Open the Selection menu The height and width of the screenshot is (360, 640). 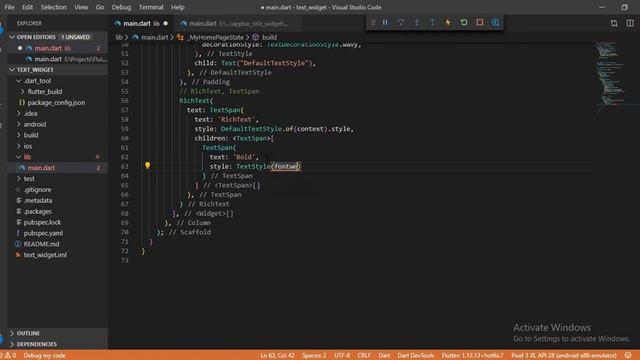tap(53, 7)
